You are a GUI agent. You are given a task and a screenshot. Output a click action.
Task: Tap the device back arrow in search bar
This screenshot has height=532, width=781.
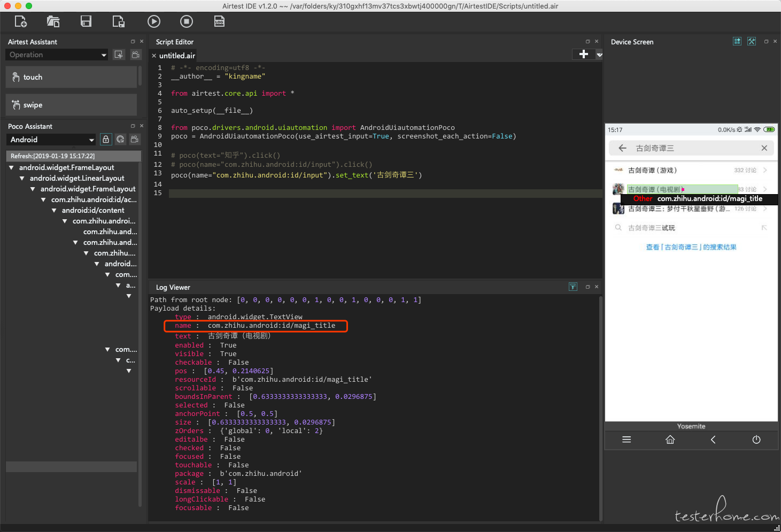[622, 148]
